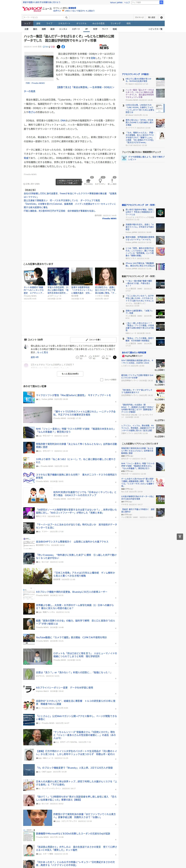Select the みんなの意見 tab
Image resolution: width=186 pixels, height=868 pixels.
pos(98,23)
